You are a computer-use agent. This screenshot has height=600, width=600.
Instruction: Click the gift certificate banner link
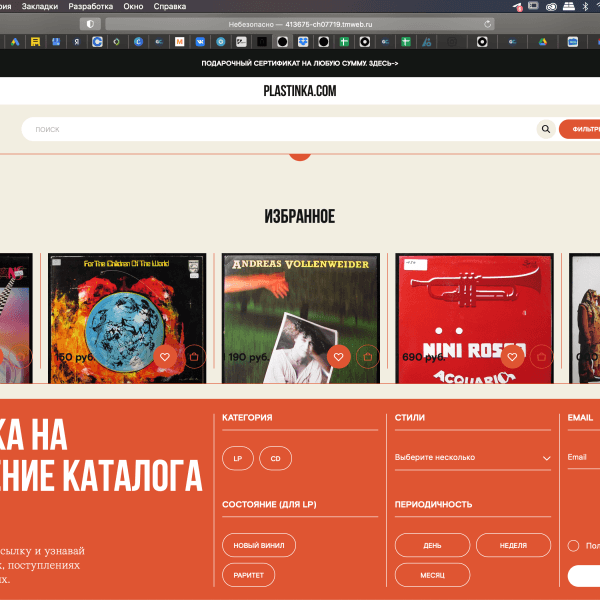pos(299,63)
